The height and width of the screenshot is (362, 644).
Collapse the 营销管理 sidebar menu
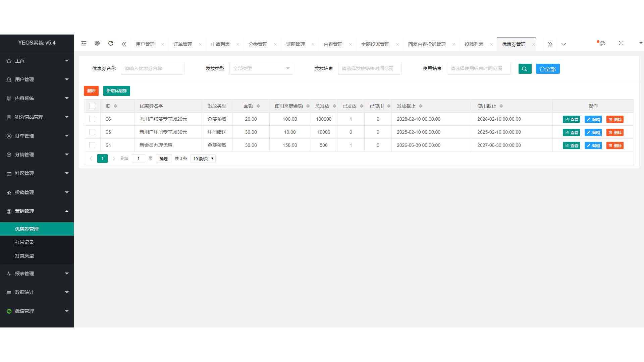click(37, 211)
